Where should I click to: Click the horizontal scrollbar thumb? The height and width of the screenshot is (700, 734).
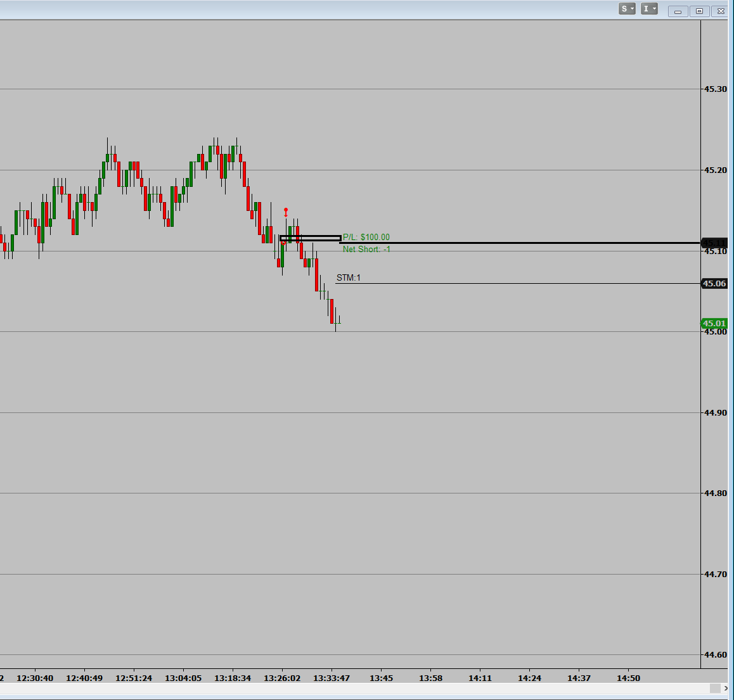(x=715, y=689)
